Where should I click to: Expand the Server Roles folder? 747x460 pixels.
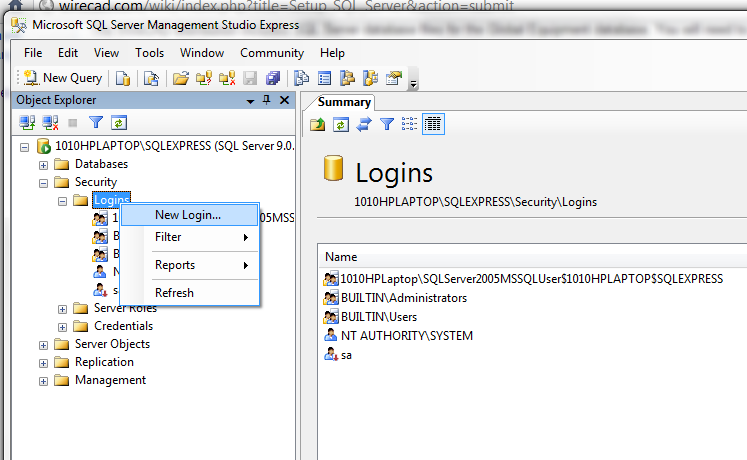62,310
